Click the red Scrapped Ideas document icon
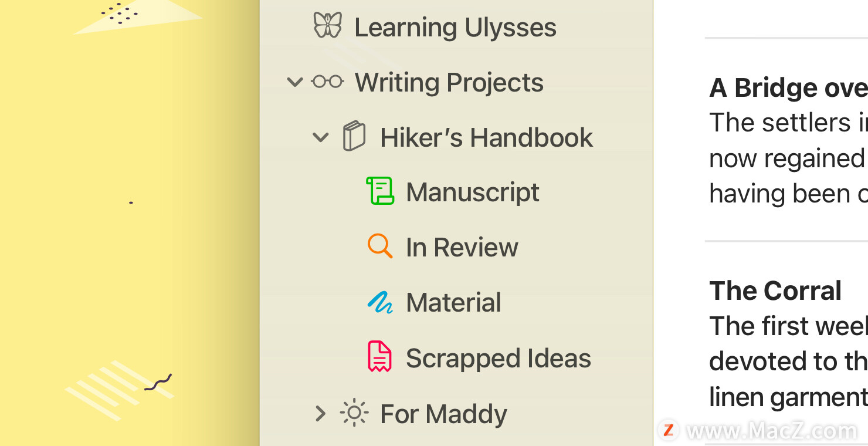Image resolution: width=868 pixels, height=446 pixels. 379,356
